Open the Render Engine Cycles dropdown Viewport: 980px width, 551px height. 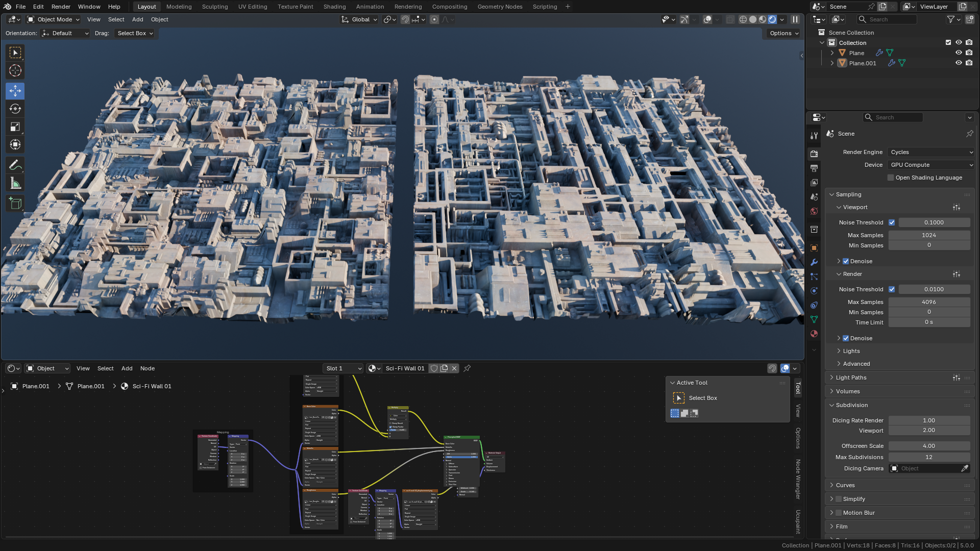tap(931, 152)
